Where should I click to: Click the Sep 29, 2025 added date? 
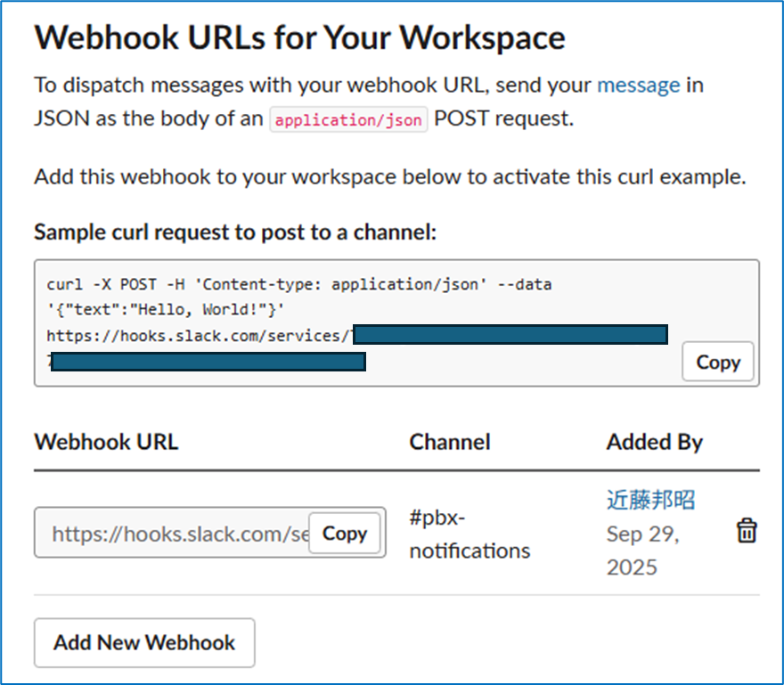643,550
